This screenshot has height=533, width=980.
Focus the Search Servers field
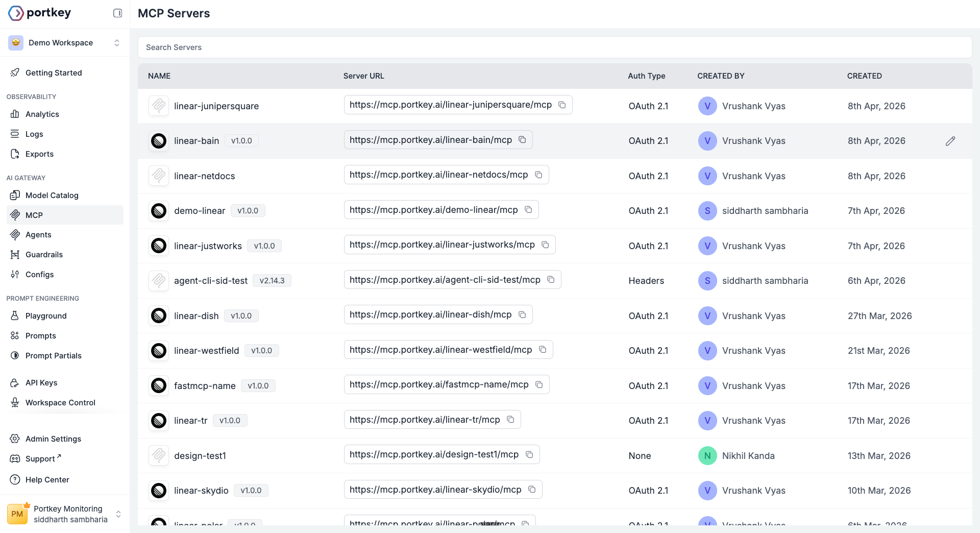tap(555, 47)
